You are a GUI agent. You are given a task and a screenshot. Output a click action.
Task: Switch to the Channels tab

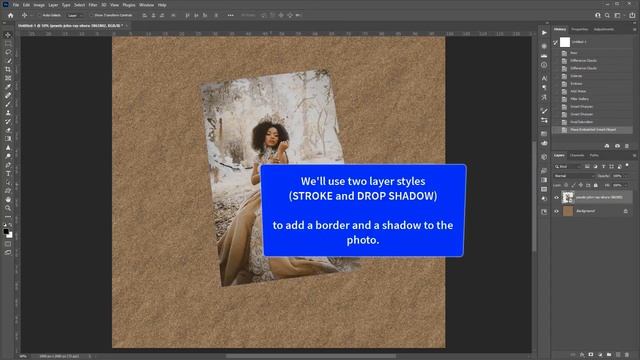pos(577,156)
